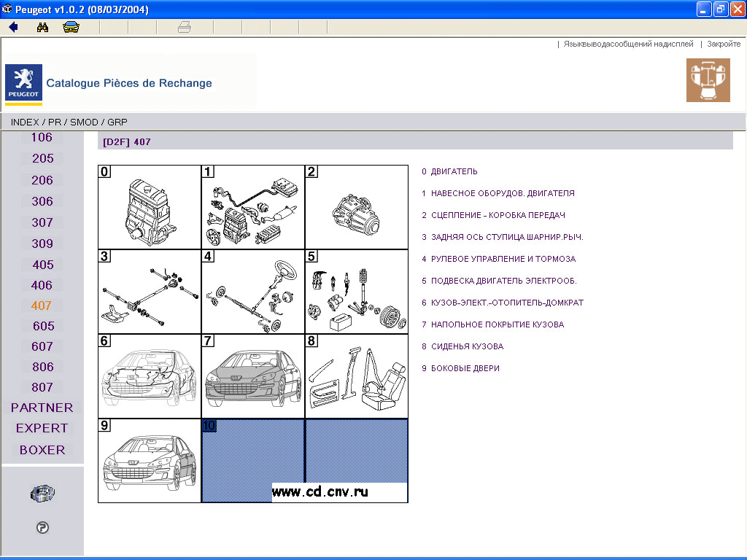Open body wiring thumbnail 6

[150, 376]
